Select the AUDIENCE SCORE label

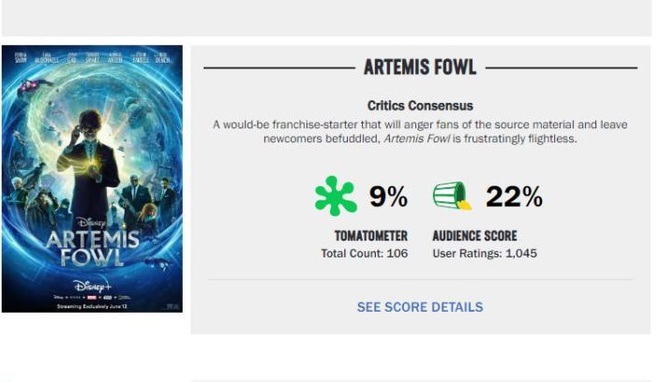coord(475,236)
